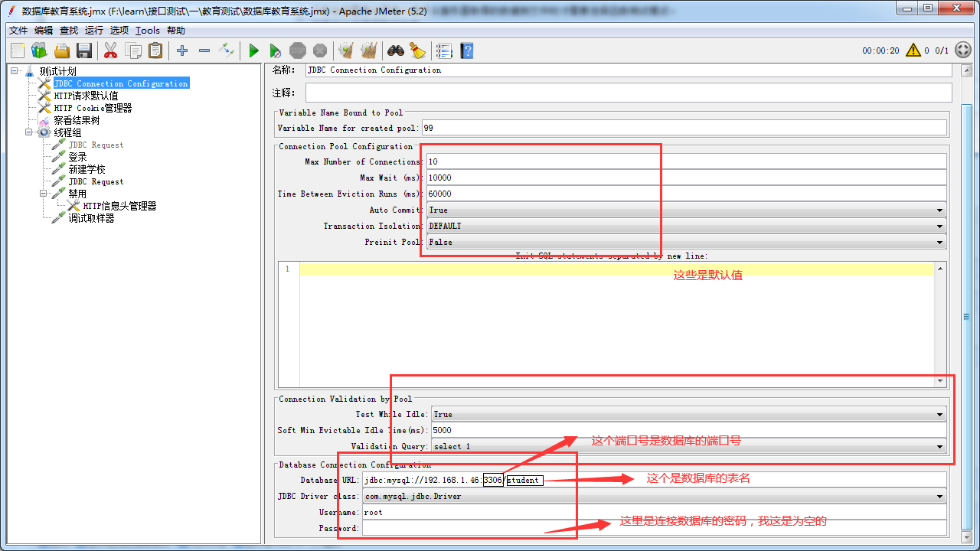
Task: Select the greyed-out disabled JDBC Request node
Action: (96, 145)
